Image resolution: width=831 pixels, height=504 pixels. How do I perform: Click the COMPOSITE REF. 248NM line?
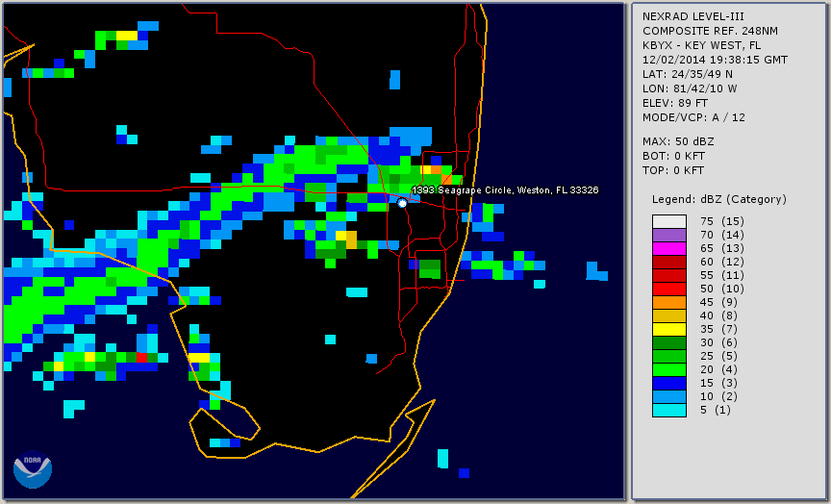point(710,32)
